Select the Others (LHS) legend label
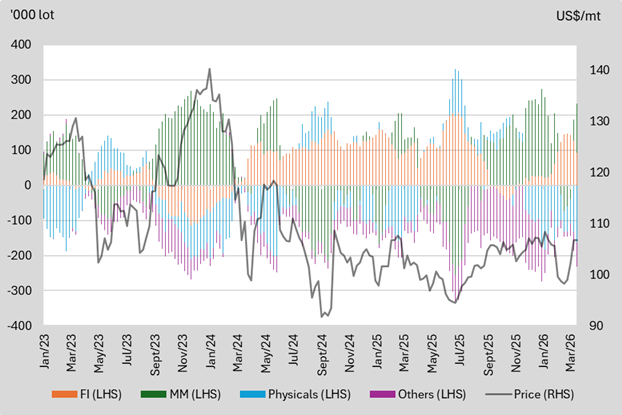 (x=432, y=394)
